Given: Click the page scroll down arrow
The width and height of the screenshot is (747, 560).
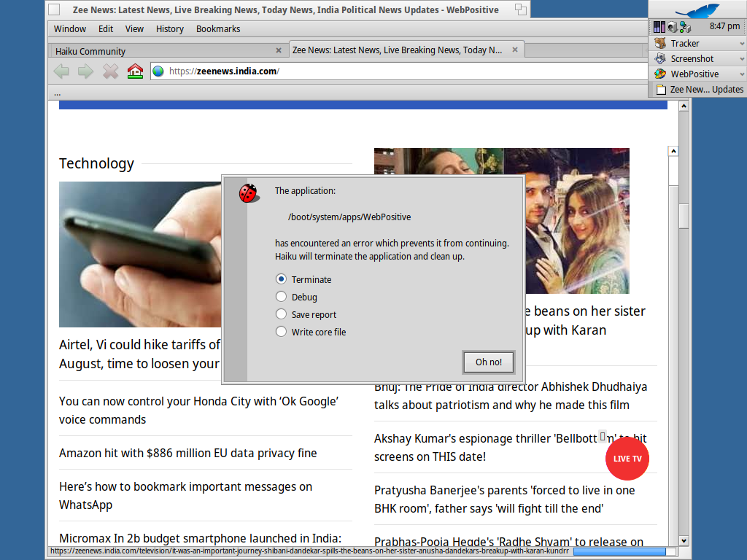Looking at the screenshot, I should tap(684, 541).
